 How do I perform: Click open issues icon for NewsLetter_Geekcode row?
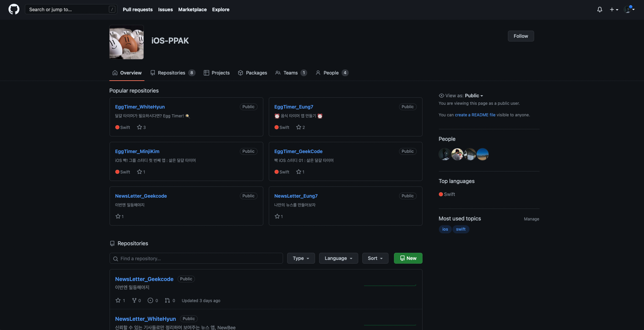coord(150,300)
